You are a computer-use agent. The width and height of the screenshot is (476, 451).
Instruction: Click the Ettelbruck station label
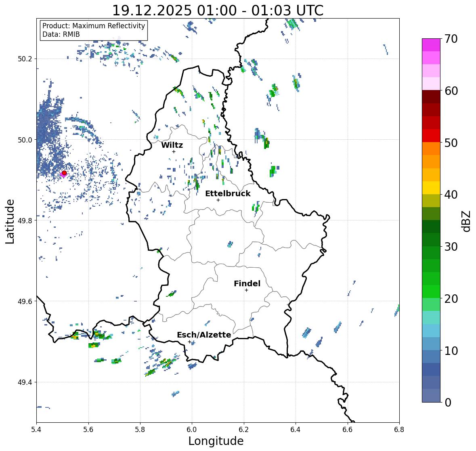coord(228,193)
